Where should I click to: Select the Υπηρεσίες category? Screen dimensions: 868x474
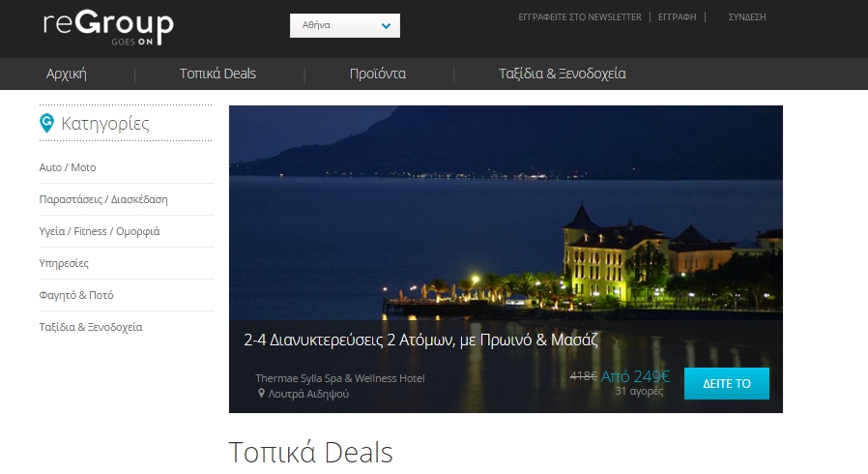click(x=64, y=263)
